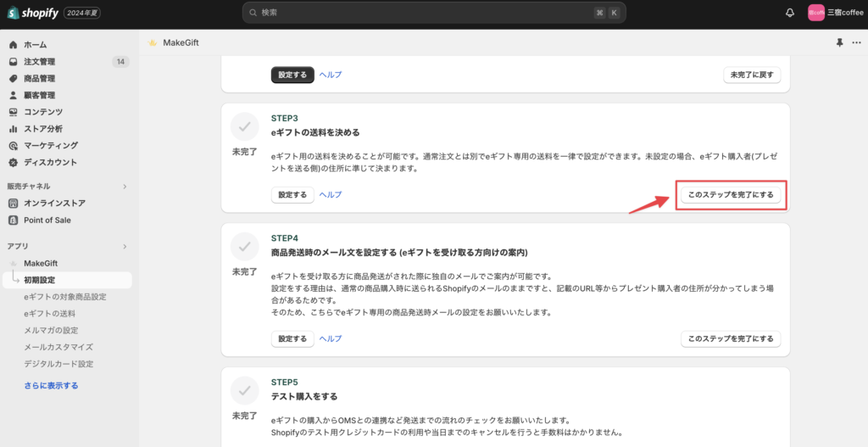Open ヘルプ link beside the dark 設定する button
Viewport: 868px width, 447px height.
click(331, 75)
